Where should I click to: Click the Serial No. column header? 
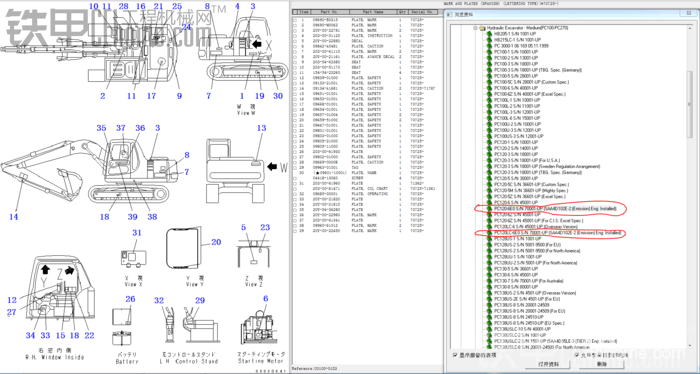422,12
